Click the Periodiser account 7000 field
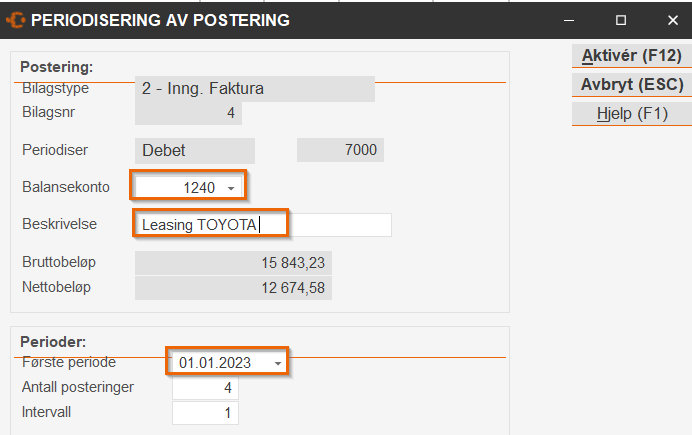Image resolution: width=692 pixels, height=435 pixels. (x=340, y=151)
